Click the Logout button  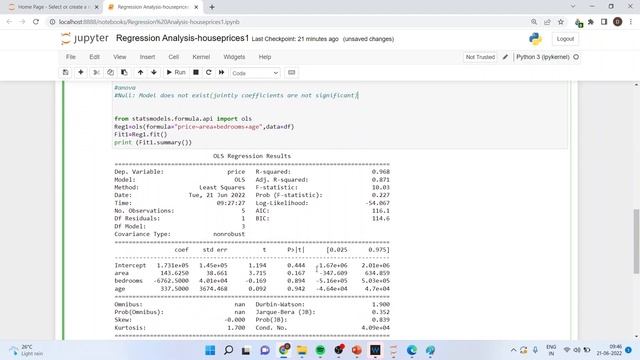[x=565, y=39]
